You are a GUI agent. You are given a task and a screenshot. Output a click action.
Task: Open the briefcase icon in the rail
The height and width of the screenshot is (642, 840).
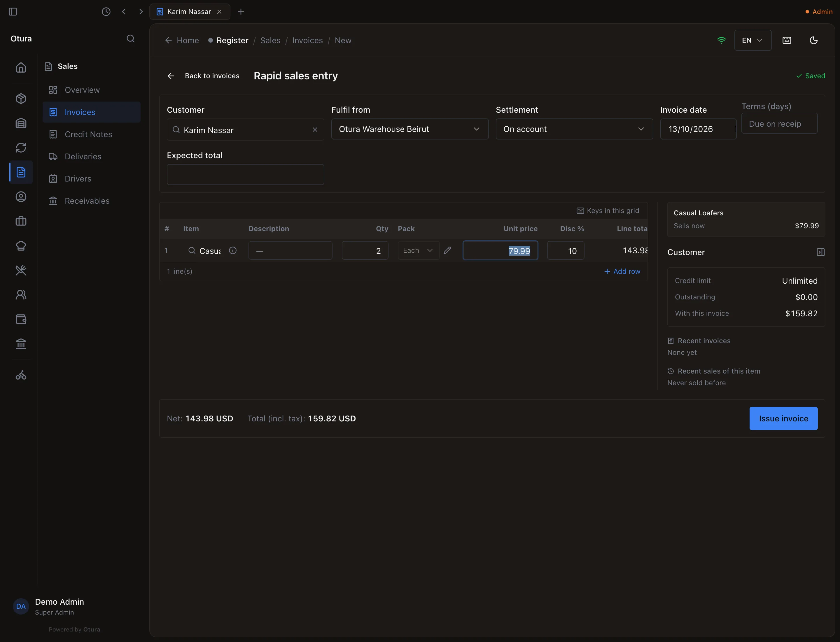coord(21,221)
